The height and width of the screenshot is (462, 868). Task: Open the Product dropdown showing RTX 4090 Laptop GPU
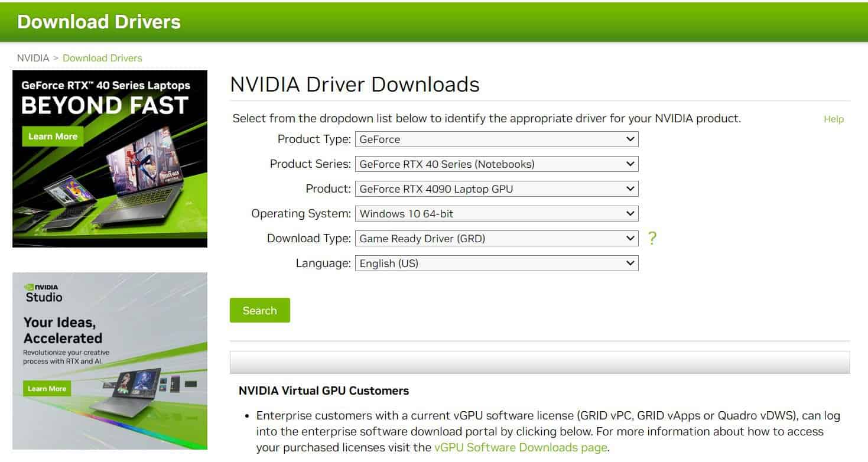pos(496,189)
